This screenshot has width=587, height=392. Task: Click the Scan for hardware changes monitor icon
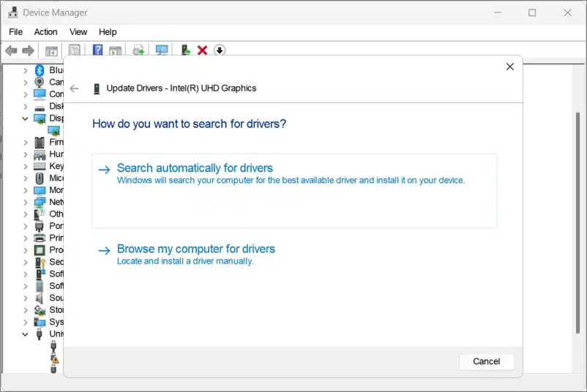[162, 50]
